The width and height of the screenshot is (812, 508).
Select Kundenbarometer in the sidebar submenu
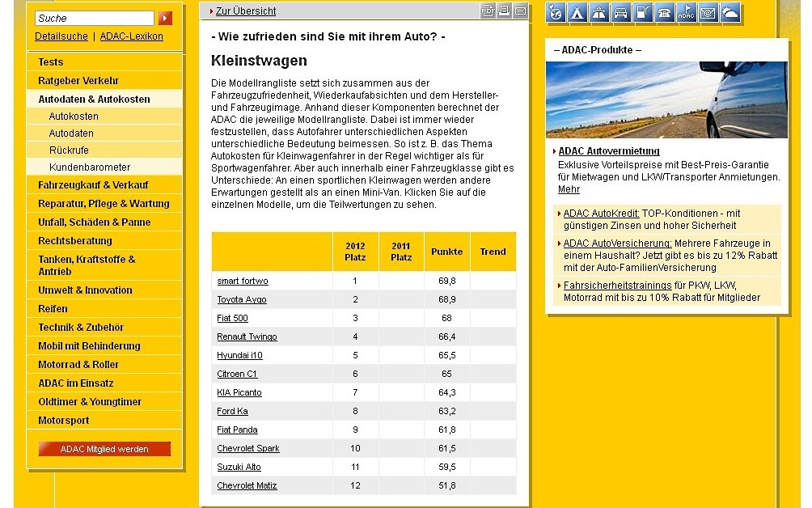pos(90,167)
